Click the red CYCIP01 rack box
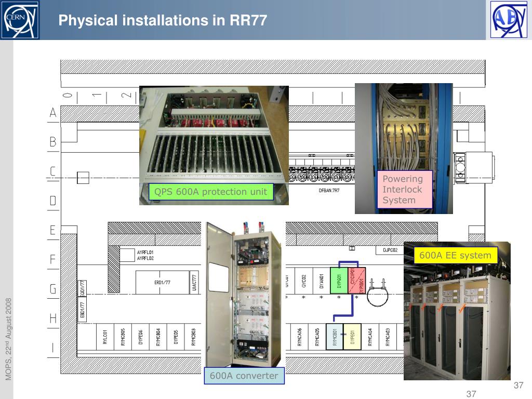Screen dimensions: 532x399 click(356, 281)
